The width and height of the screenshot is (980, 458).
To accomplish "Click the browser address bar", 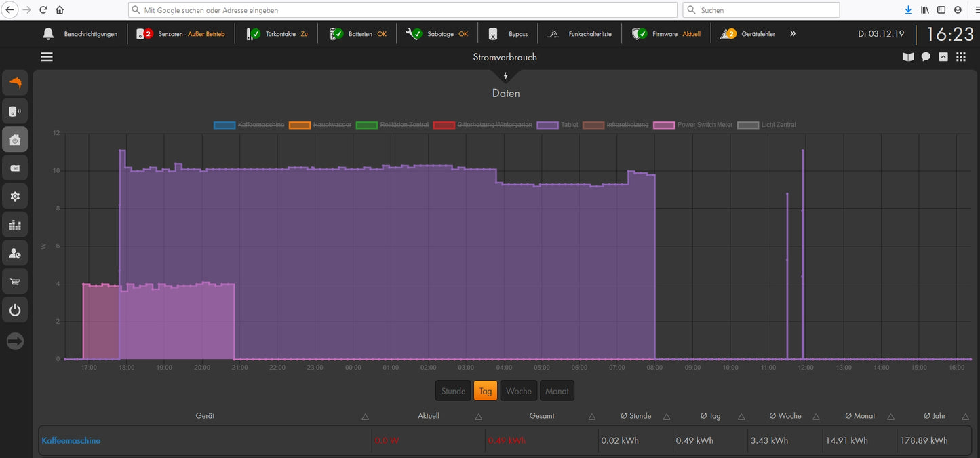I will [x=402, y=10].
